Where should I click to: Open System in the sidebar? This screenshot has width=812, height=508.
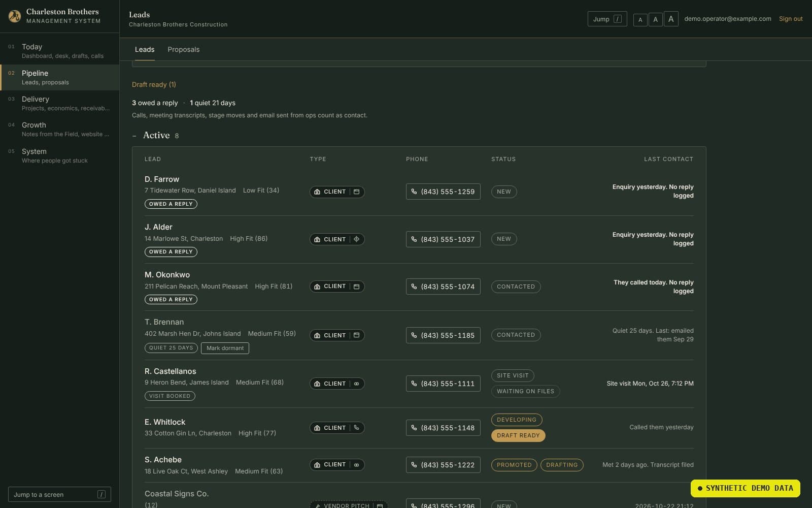pyautogui.click(x=60, y=155)
